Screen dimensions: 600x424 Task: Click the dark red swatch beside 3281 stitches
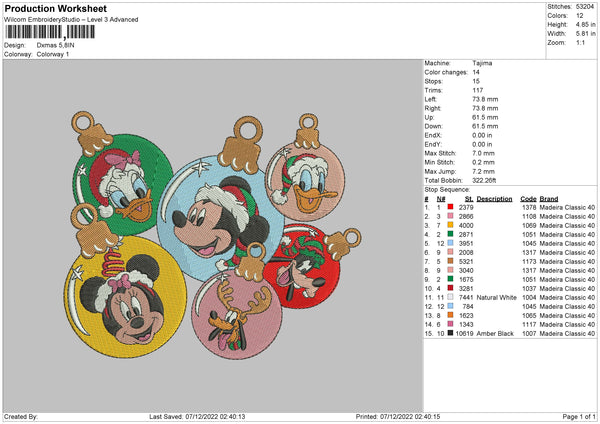coord(450,288)
